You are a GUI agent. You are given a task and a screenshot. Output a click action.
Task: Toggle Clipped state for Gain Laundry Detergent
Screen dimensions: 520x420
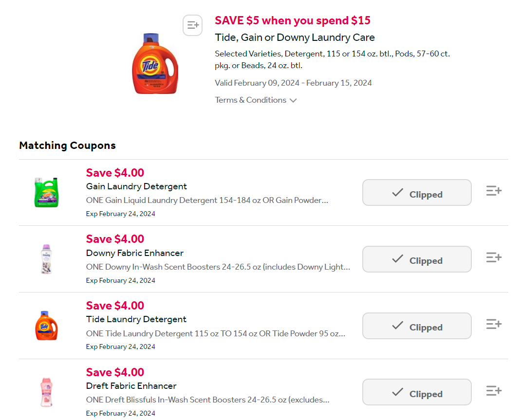[417, 193]
